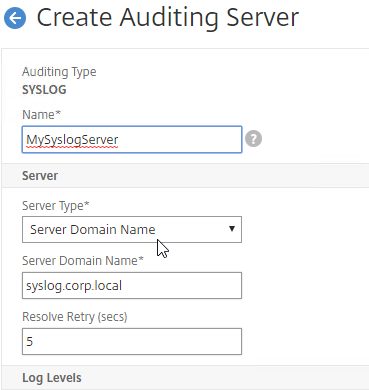This screenshot has height=390, width=369.
Task: Open the Server Type combo box
Action: tap(132, 230)
